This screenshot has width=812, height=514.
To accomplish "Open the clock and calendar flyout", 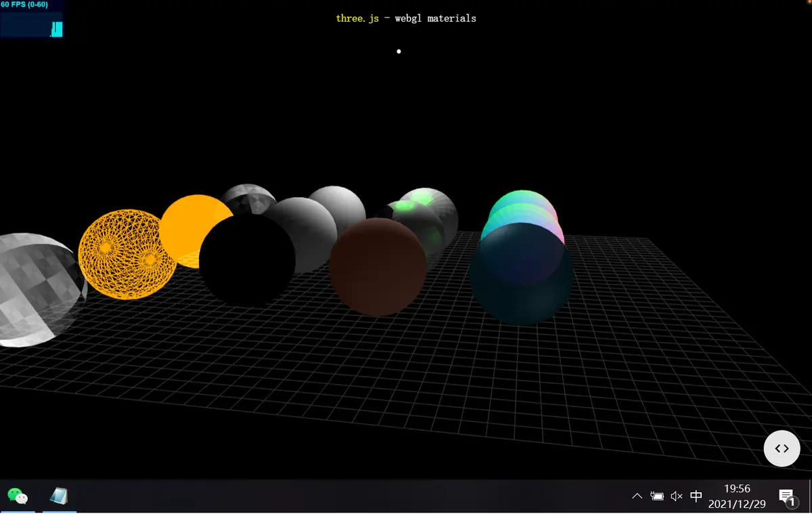I will 738,496.
